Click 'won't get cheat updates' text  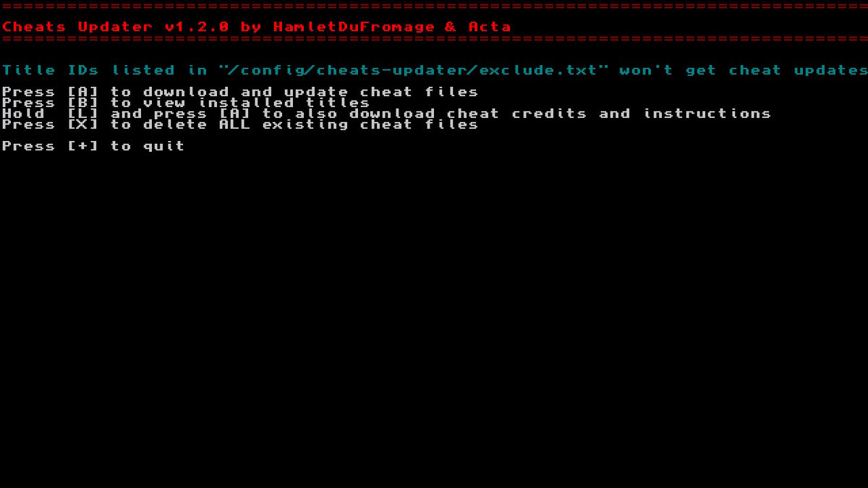point(744,70)
